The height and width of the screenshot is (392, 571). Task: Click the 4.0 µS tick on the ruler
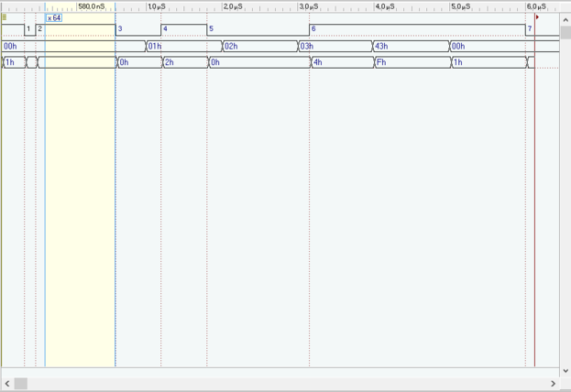click(x=385, y=6)
